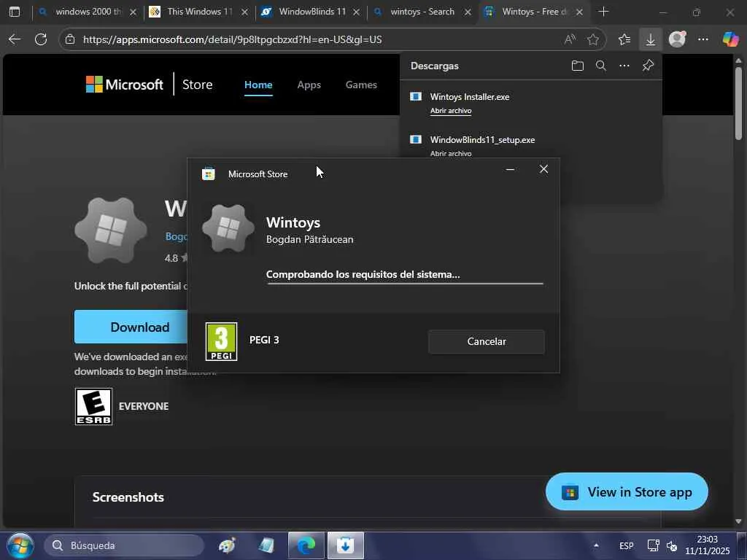The height and width of the screenshot is (560, 747).
Task: Open WindowBlinds11_setup.exe via Abrir archivo
Action: [451, 153]
